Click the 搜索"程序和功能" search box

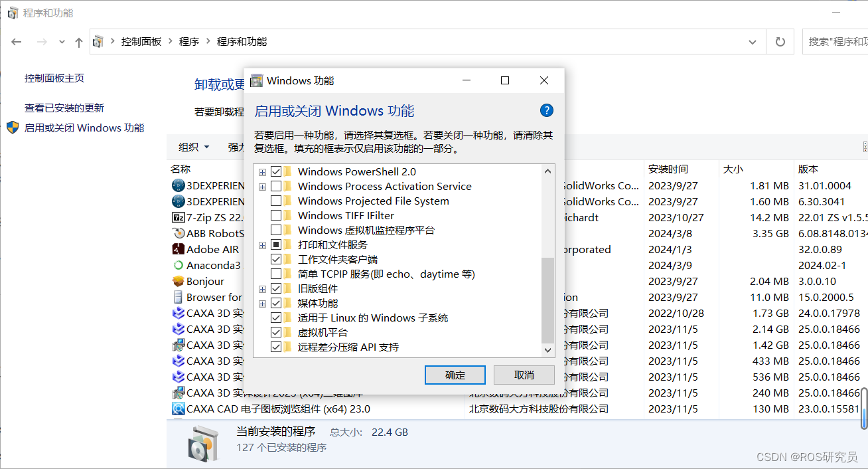835,42
